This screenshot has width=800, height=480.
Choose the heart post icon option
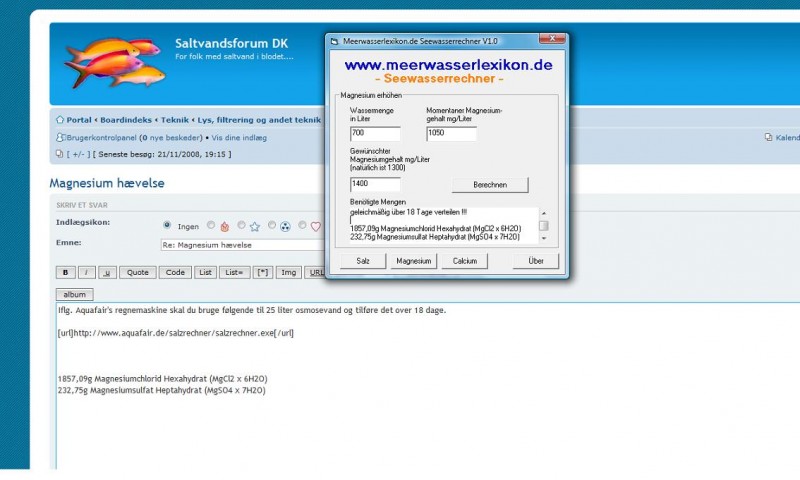tap(315, 226)
